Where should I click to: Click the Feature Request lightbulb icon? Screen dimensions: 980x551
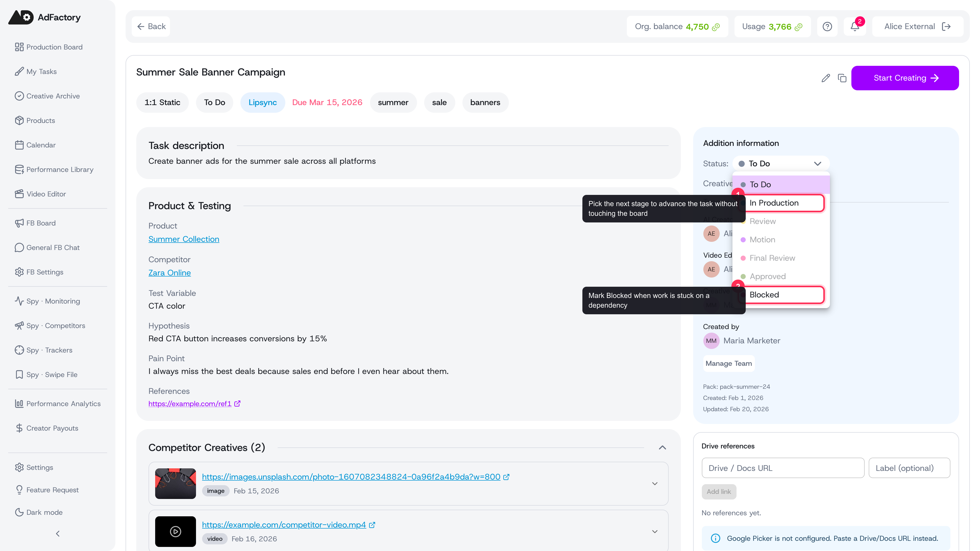tap(19, 490)
